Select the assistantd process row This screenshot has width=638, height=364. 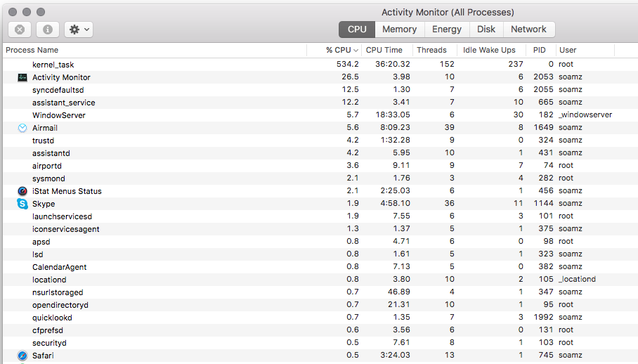(x=320, y=153)
